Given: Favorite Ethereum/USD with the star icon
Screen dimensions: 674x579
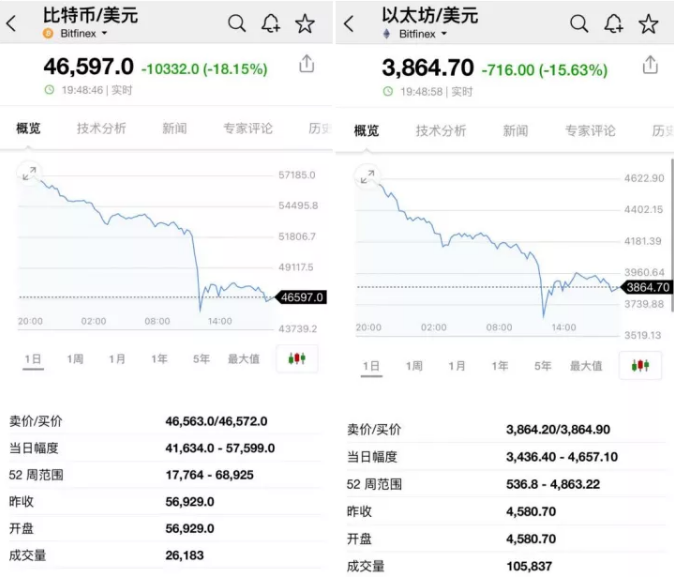Looking at the screenshot, I should 648,24.
